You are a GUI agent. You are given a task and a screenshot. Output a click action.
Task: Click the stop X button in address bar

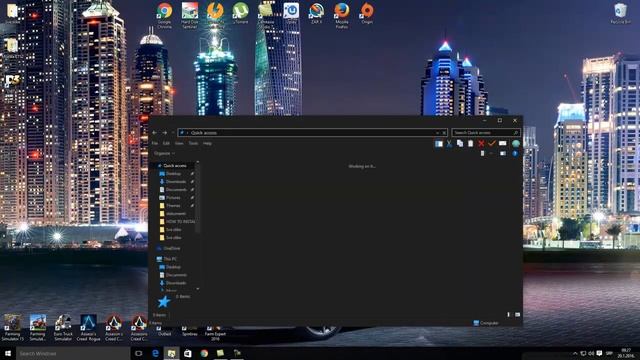pos(444,133)
